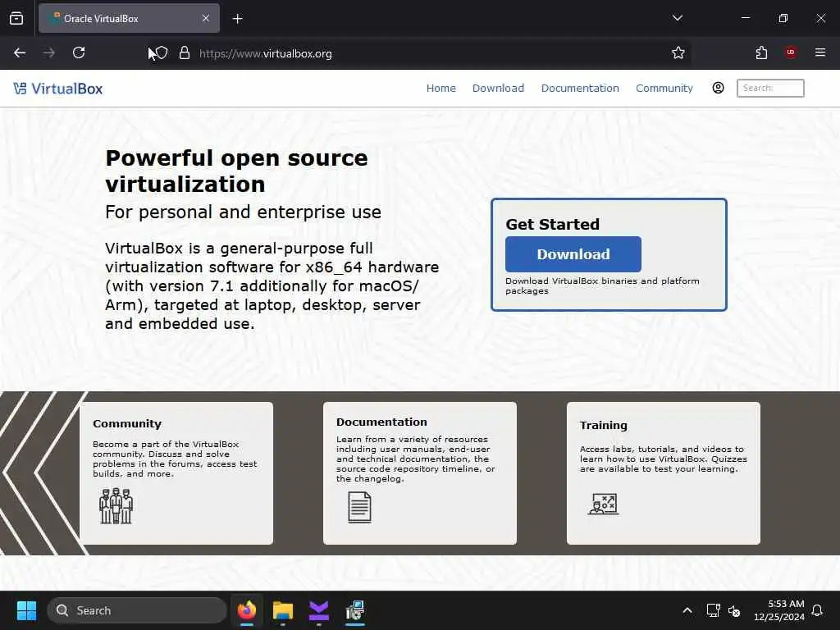Reload the current page
The height and width of the screenshot is (630, 840).
(x=79, y=52)
